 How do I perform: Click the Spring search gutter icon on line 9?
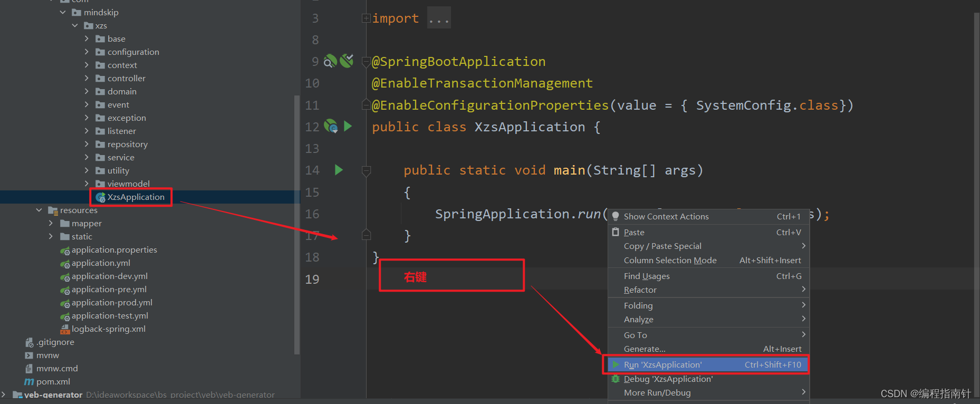(x=330, y=61)
